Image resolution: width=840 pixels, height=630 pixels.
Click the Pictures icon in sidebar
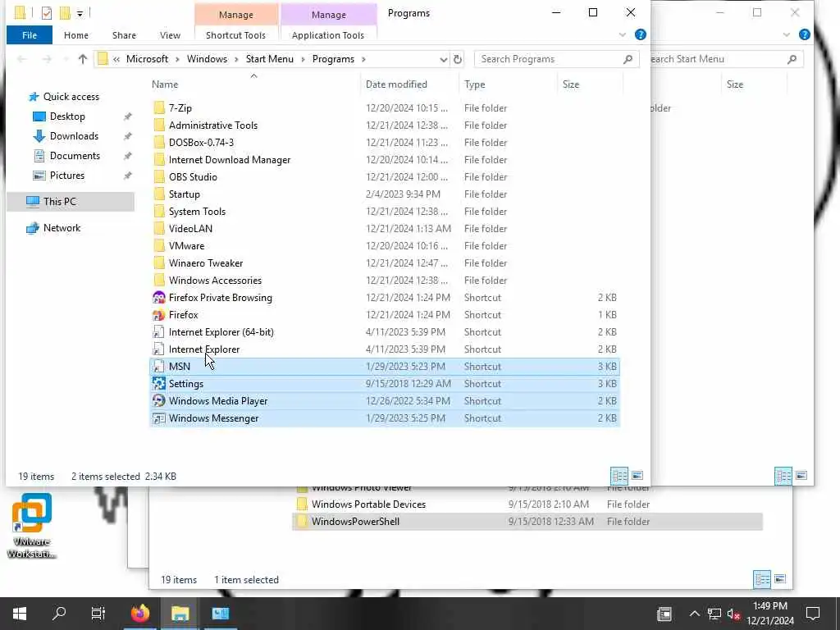tap(39, 176)
